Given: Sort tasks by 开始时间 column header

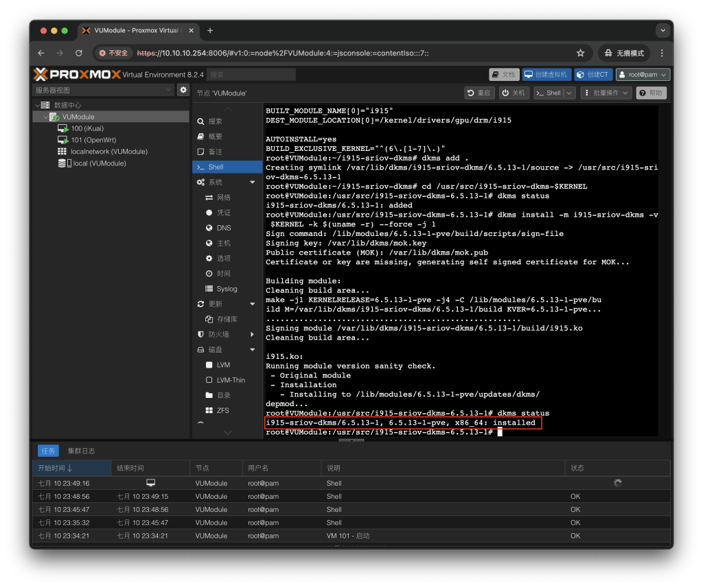Looking at the screenshot, I should point(55,468).
